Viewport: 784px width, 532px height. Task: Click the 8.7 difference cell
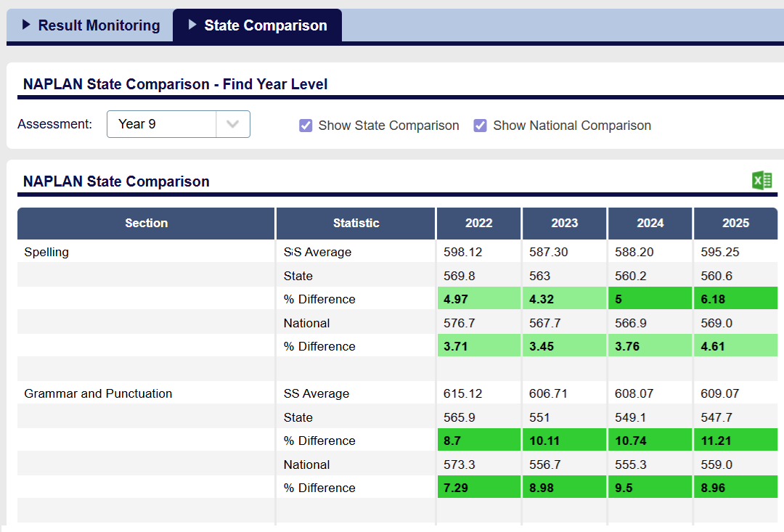(x=479, y=441)
